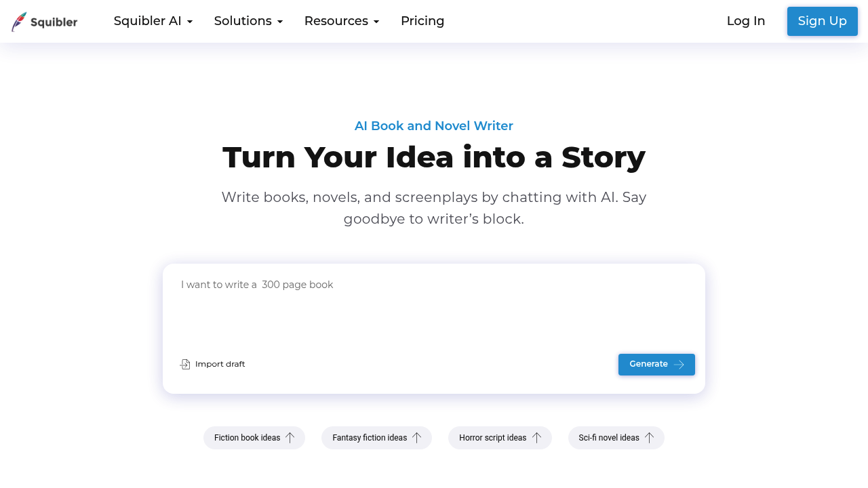Select the Fiction book ideas chip
This screenshot has height=488, width=868.
tap(247, 438)
